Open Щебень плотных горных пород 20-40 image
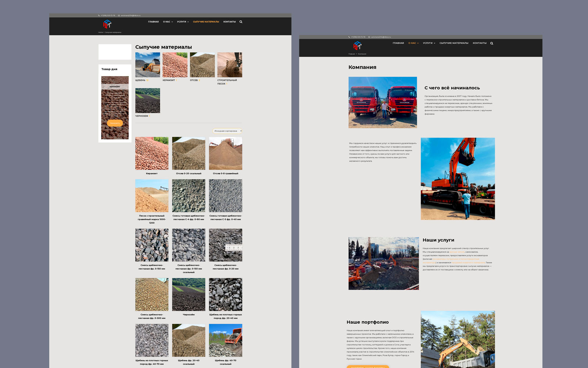This screenshot has width=588, height=368. coord(226,294)
